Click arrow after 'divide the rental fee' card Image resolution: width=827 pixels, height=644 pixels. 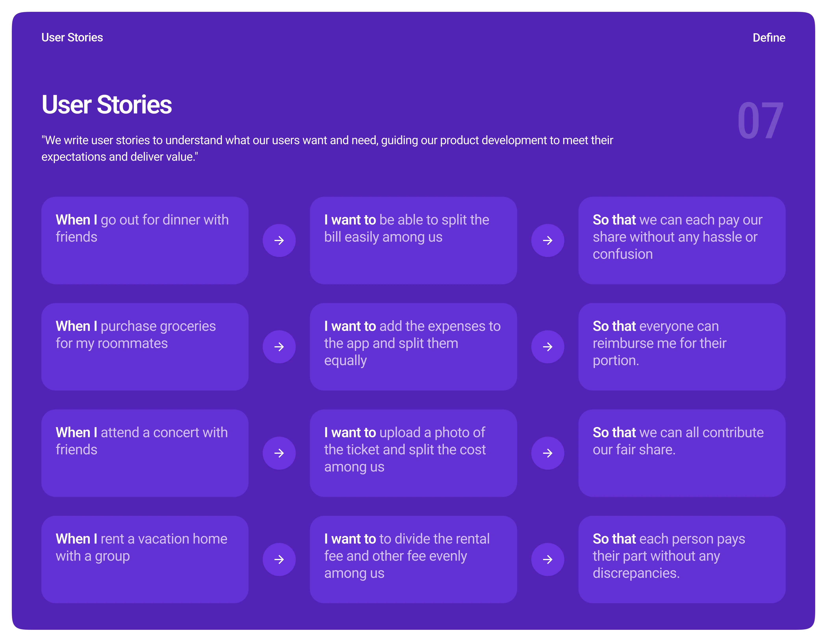point(548,560)
